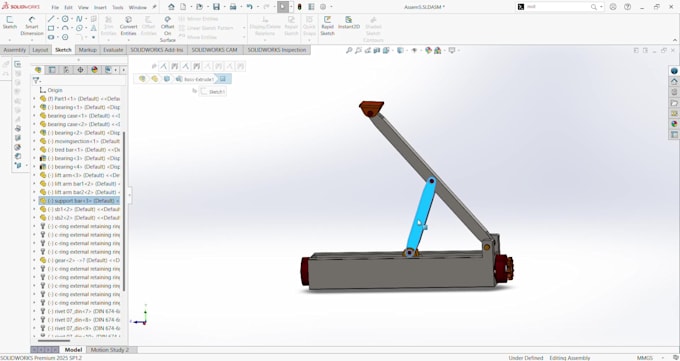680x361 pixels.
Task: Open the ConfigurationManager tab
Action: 66,70
